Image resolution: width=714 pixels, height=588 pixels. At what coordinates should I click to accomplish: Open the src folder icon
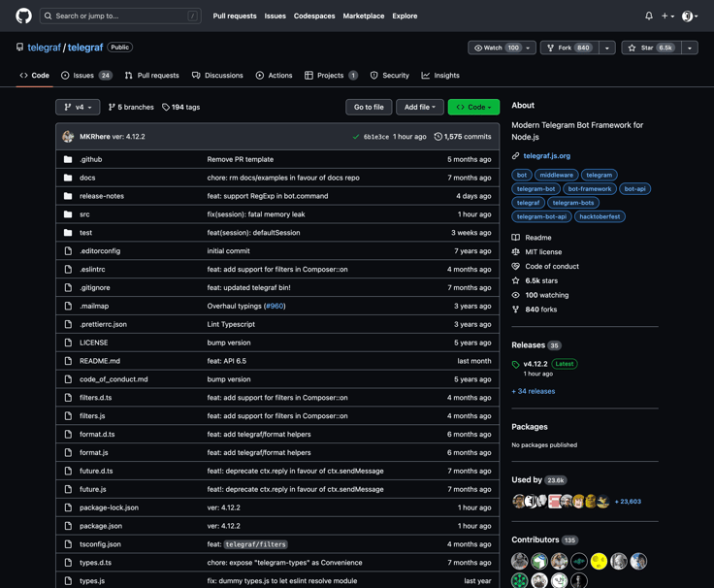click(68, 214)
